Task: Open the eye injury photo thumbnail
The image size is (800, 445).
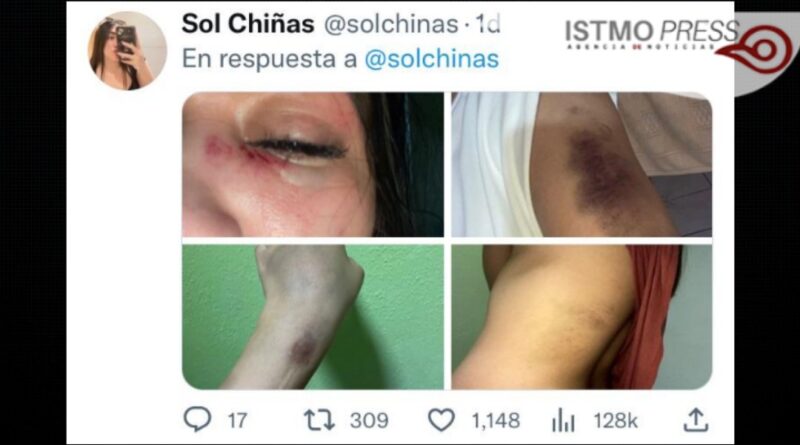Action: (x=313, y=164)
